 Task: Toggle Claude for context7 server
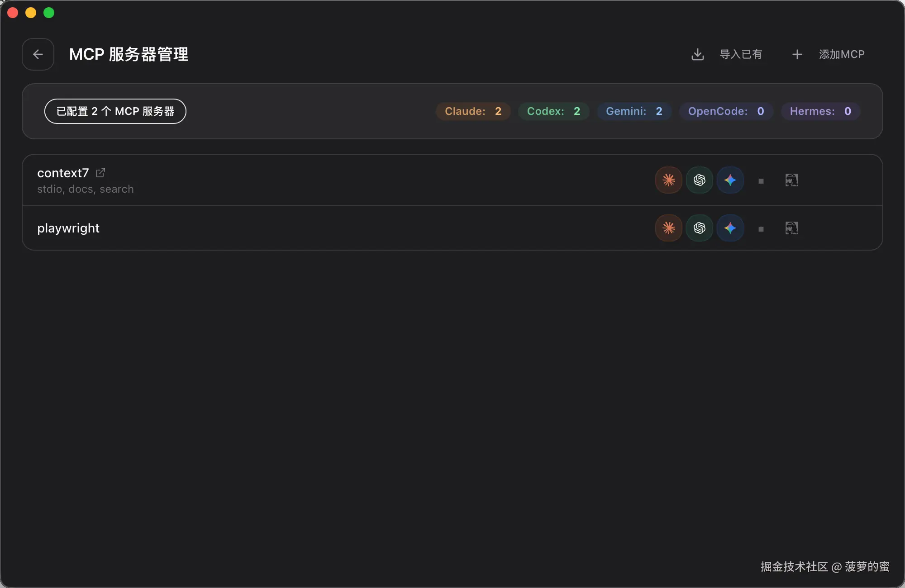click(x=668, y=180)
